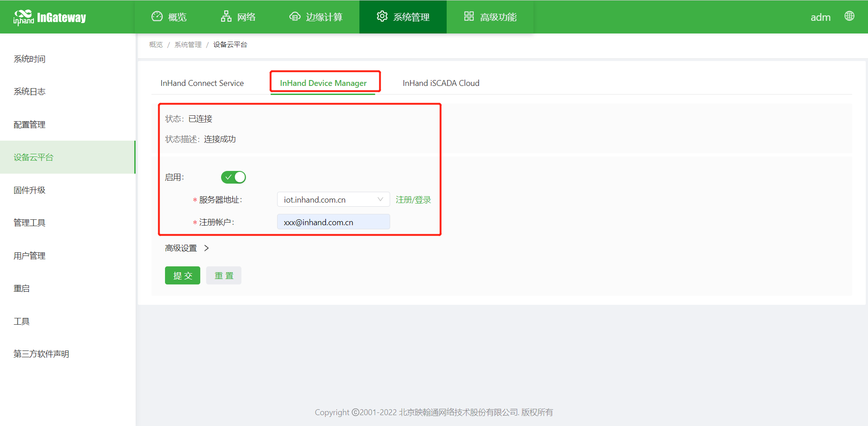Select 设备云平台 in the sidebar
Screen dimensions: 868x426
[x=68, y=157]
